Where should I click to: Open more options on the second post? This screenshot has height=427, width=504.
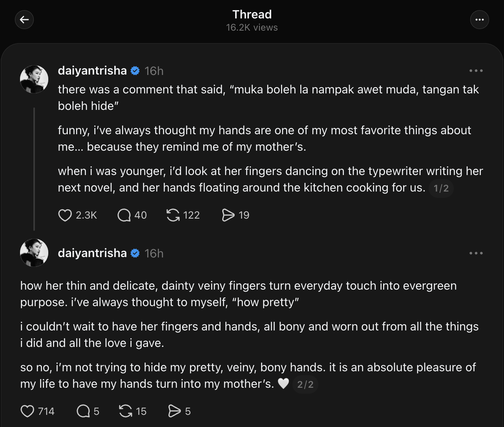click(x=476, y=254)
